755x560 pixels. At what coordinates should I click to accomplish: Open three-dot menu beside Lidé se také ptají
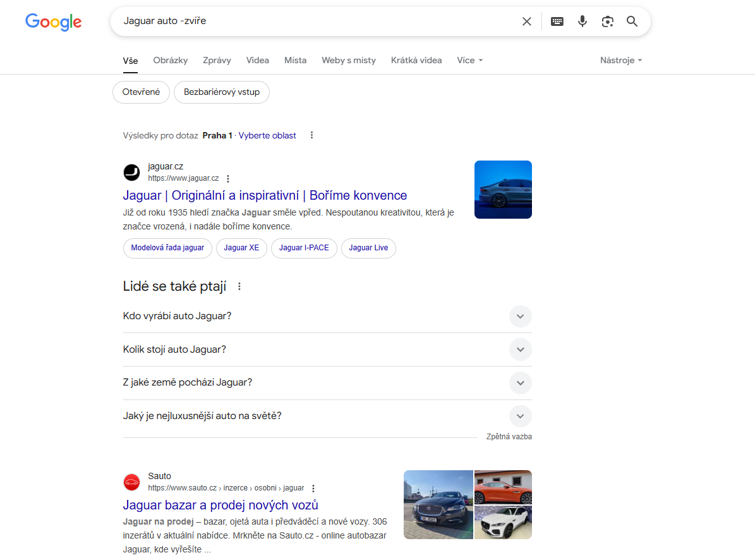(239, 286)
